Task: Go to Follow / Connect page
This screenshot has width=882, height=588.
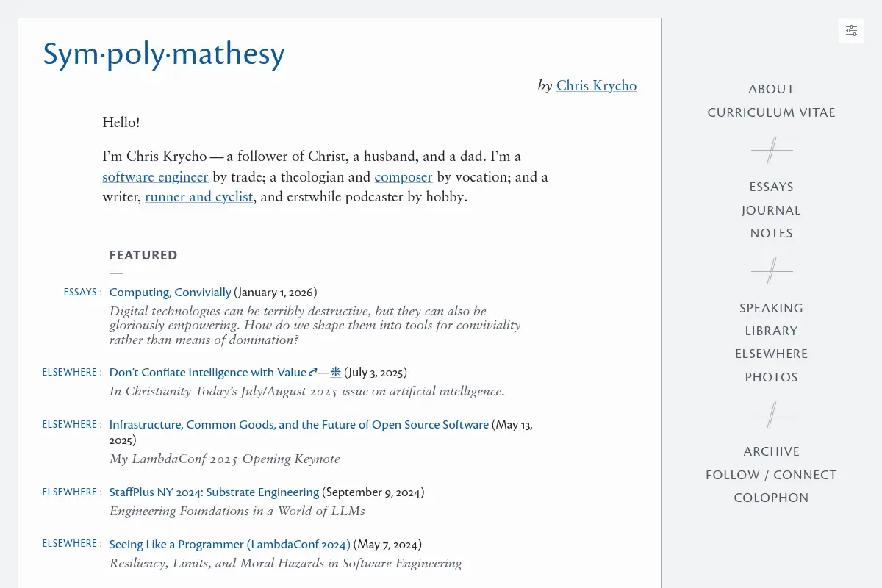Action: 771,475
